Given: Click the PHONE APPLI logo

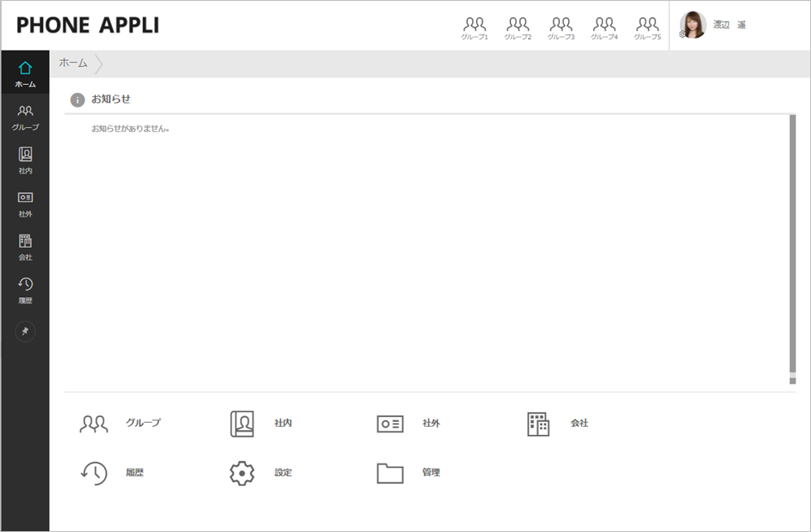Looking at the screenshot, I should (x=88, y=25).
